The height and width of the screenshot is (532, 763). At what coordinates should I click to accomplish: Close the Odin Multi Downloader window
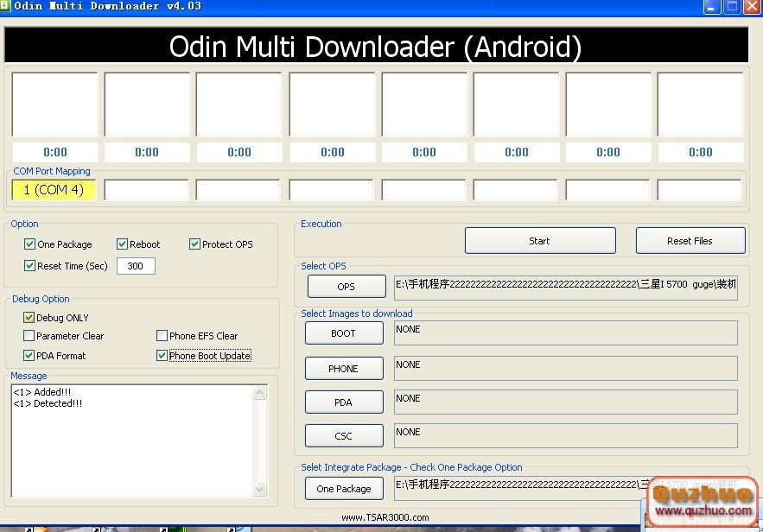[753, 6]
